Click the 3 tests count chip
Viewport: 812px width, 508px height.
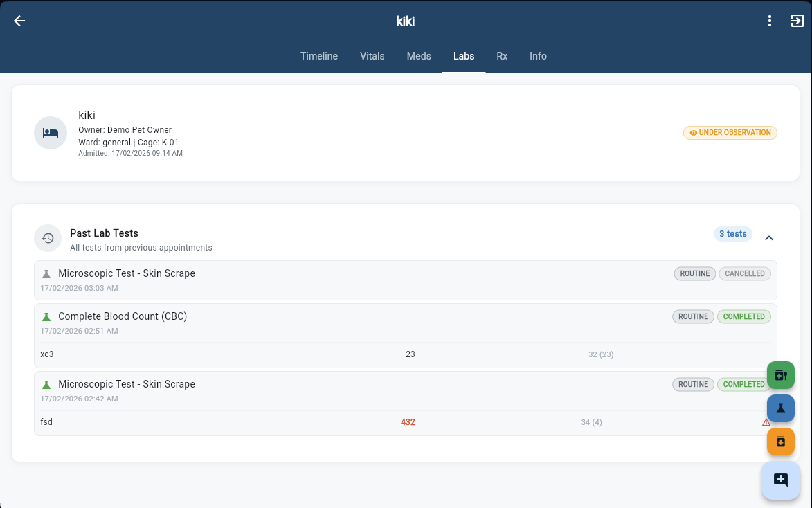click(x=732, y=233)
